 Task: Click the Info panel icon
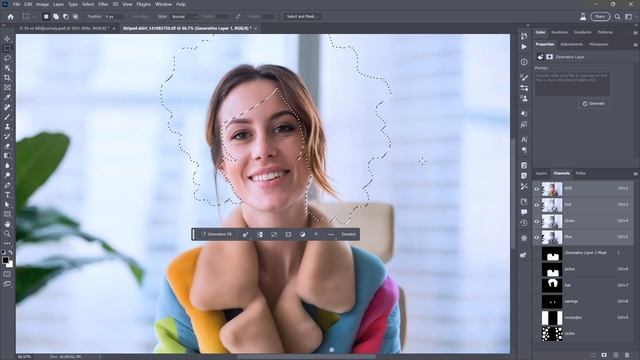pyautogui.click(x=524, y=62)
